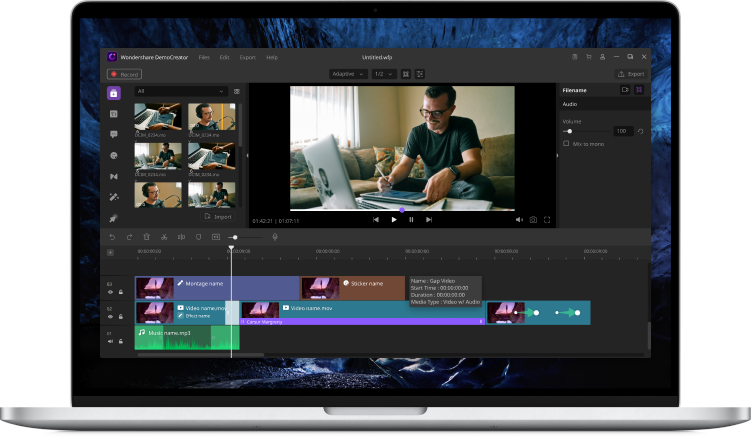Collapse the media library panel arrow

pyautogui.click(x=247, y=156)
